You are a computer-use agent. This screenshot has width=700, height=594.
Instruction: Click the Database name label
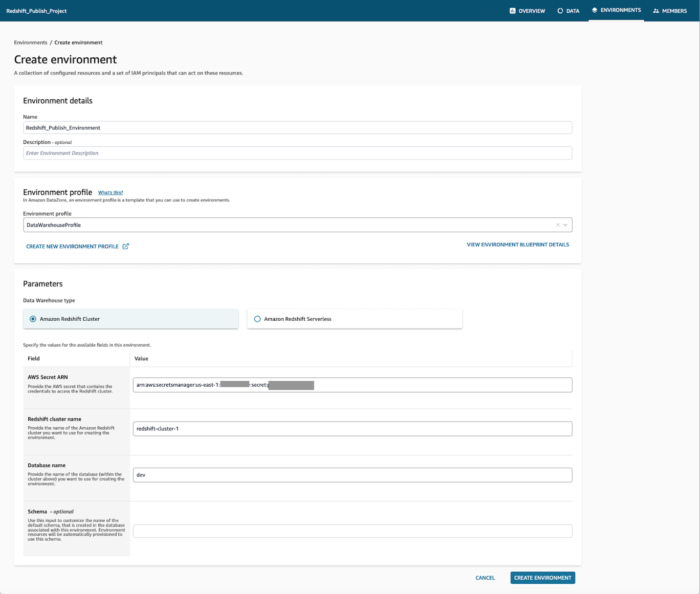pyautogui.click(x=46, y=465)
